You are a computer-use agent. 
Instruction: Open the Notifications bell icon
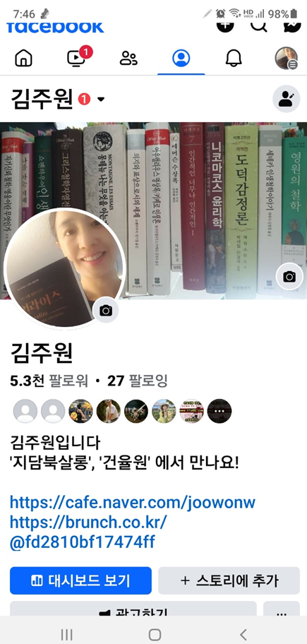click(234, 59)
